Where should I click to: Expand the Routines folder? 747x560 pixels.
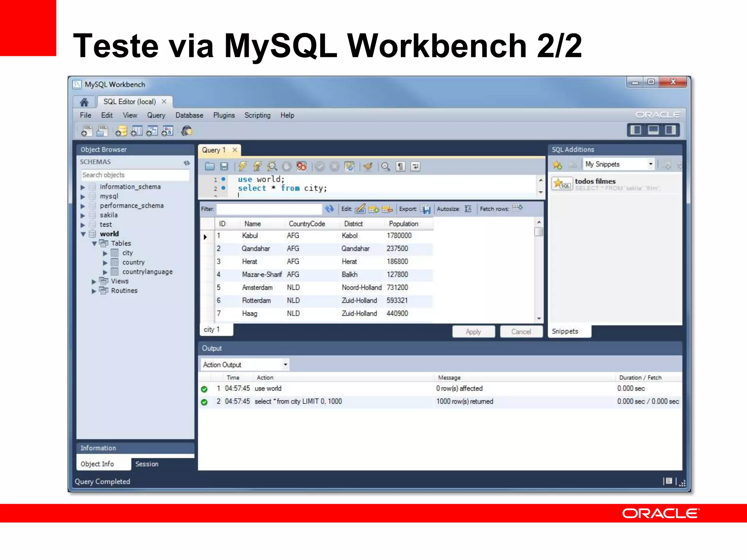[x=94, y=291]
